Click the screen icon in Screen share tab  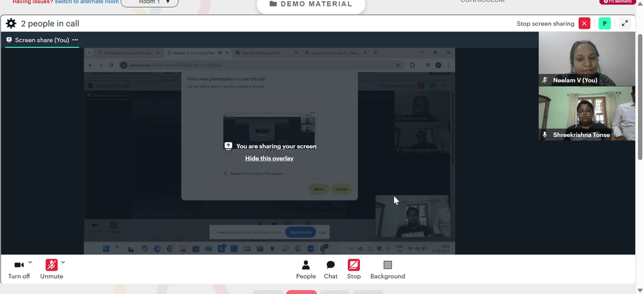tap(9, 40)
